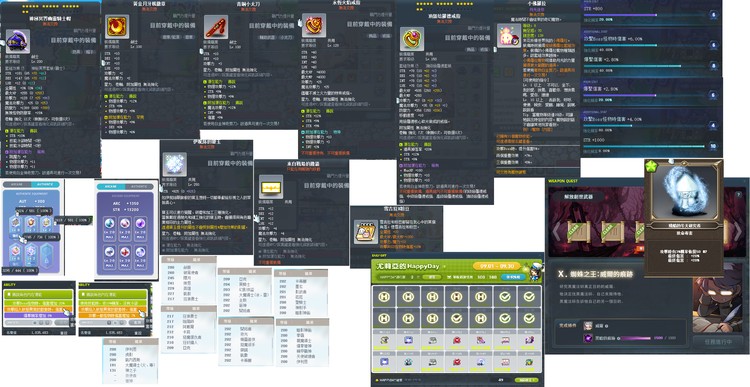Click the quest in-progress button
Image resolution: width=750 pixels, height=387 pixels.
(x=718, y=342)
